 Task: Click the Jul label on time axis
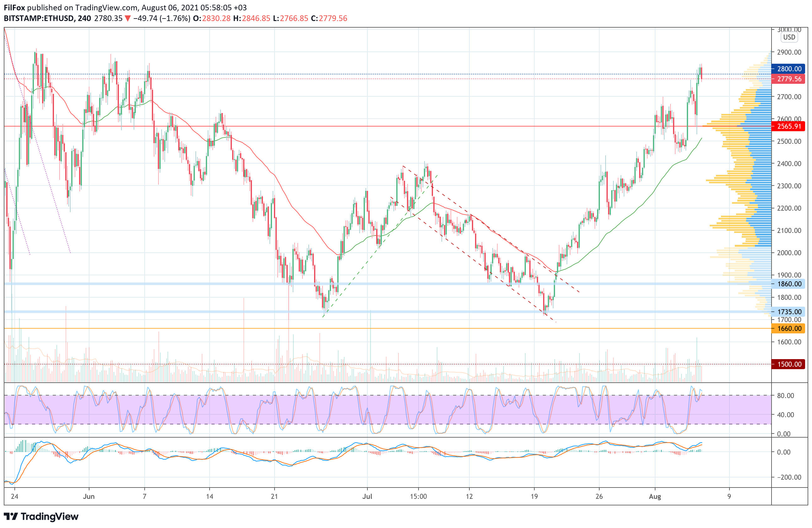click(x=367, y=497)
